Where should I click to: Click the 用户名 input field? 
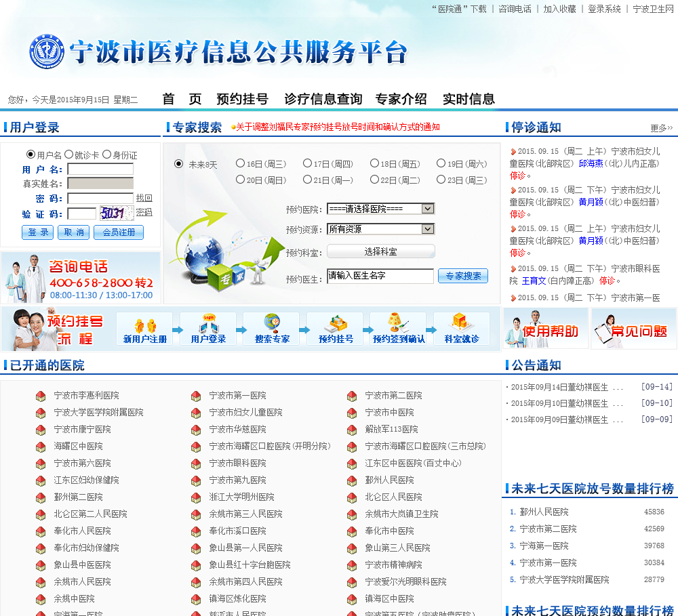point(100,169)
